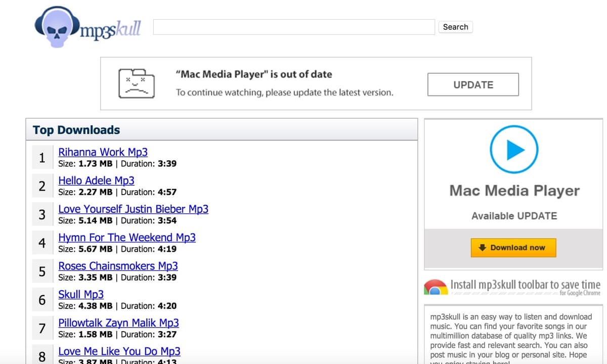This screenshot has width=607, height=364.
Task: Select Love Yourself Justin Bieber Mp3
Action: pyautogui.click(x=134, y=209)
